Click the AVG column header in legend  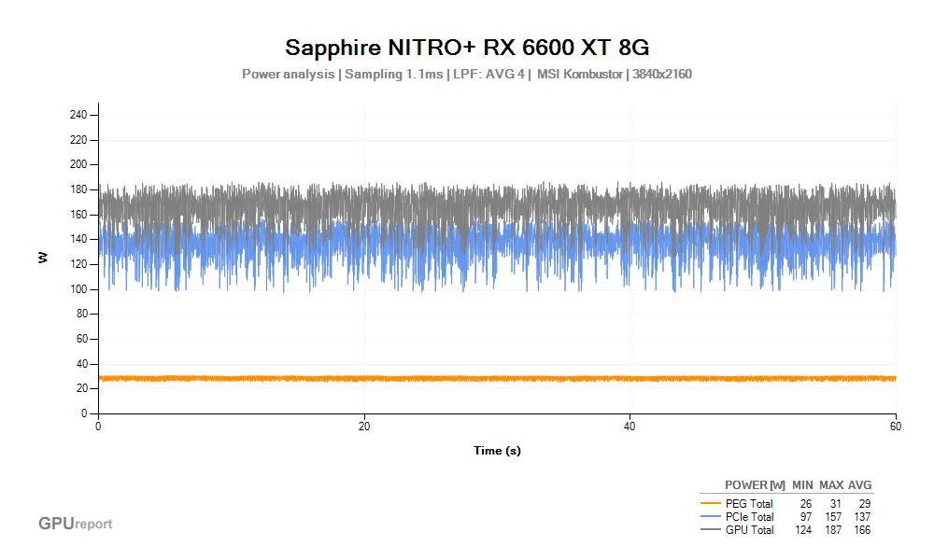pos(859,485)
